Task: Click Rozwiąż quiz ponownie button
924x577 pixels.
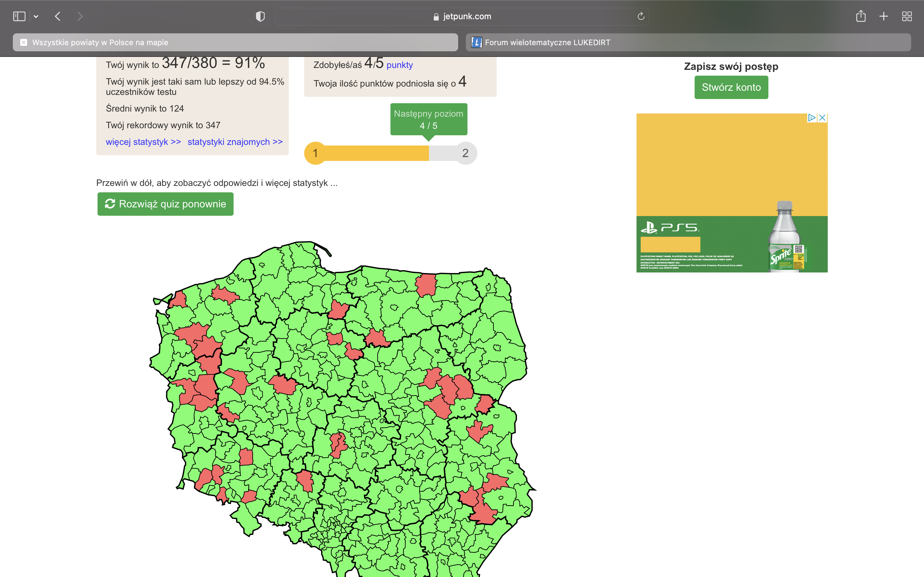Action: click(x=165, y=204)
